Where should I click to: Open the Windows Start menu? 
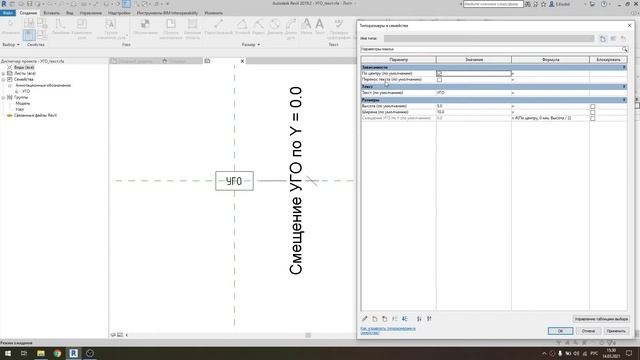click(x=8, y=353)
